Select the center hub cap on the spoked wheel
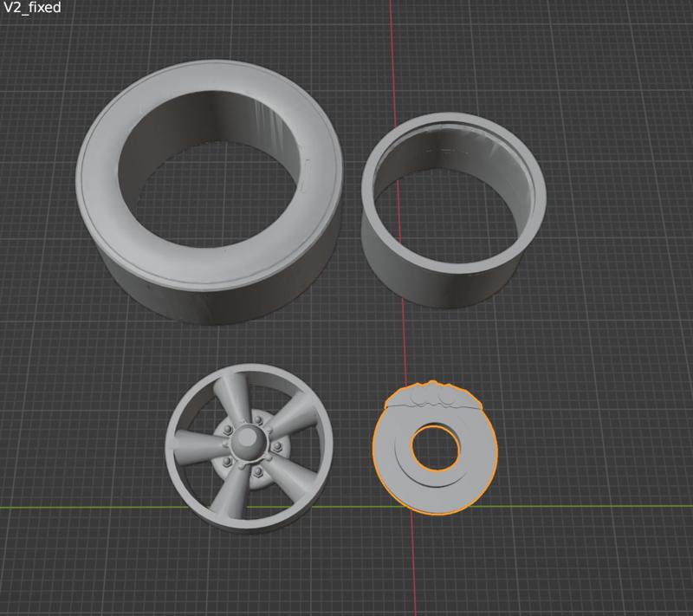The width and height of the screenshot is (693, 616). [x=251, y=442]
